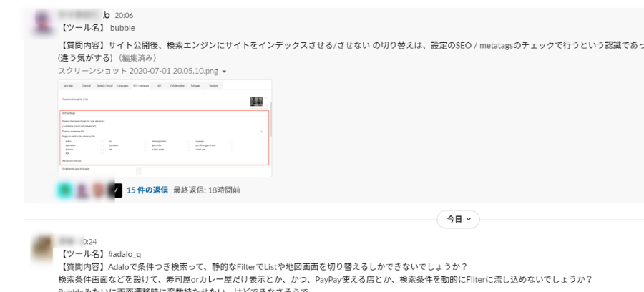Viewport: 644px width, 292px height.
Task: Open the attached SEO settings screenshot thumbnail
Action: click(165, 128)
